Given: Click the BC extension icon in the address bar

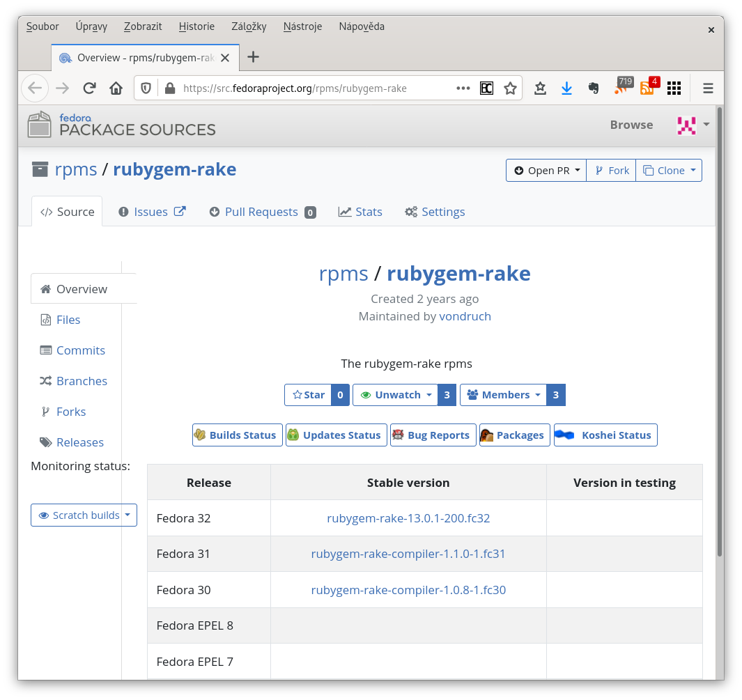Looking at the screenshot, I should tap(486, 88).
